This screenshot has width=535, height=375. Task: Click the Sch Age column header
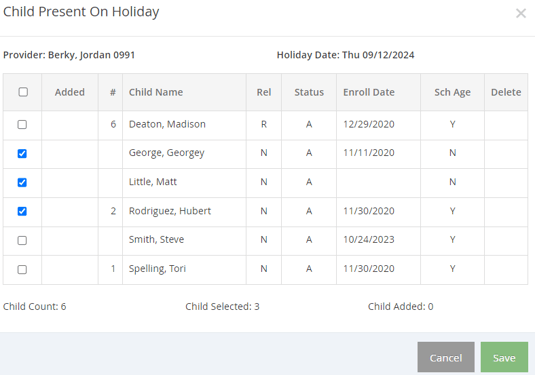tap(452, 92)
